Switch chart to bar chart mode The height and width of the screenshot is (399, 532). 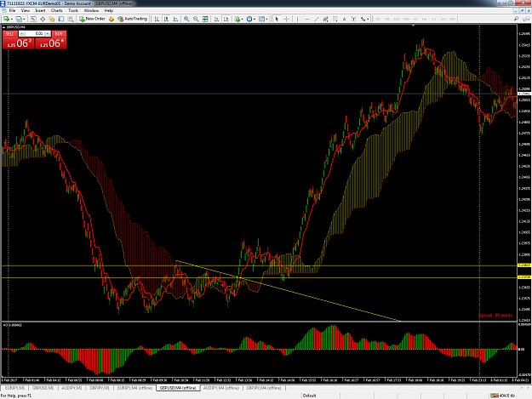click(157, 19)
